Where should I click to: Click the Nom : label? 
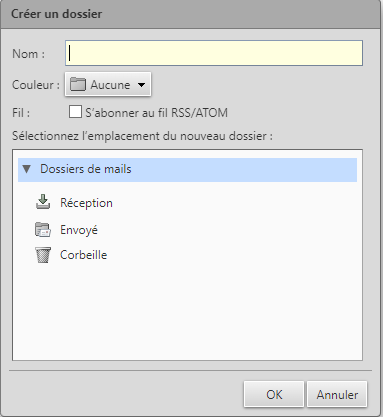point(28,54)
